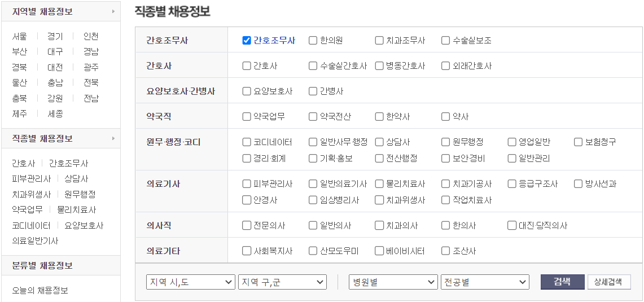The image size is (644, 302).
Task: Open the 지역 시,도 dropdown
Action: [x=191, y=282]
